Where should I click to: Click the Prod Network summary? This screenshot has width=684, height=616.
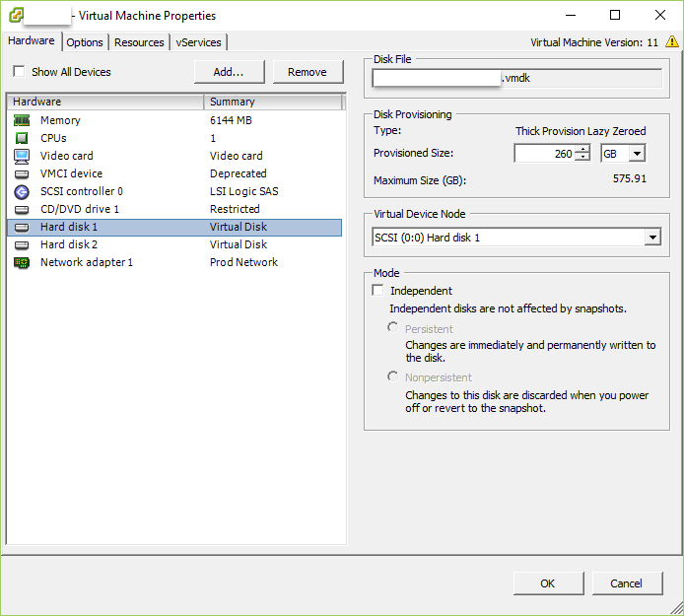[243, 262]
